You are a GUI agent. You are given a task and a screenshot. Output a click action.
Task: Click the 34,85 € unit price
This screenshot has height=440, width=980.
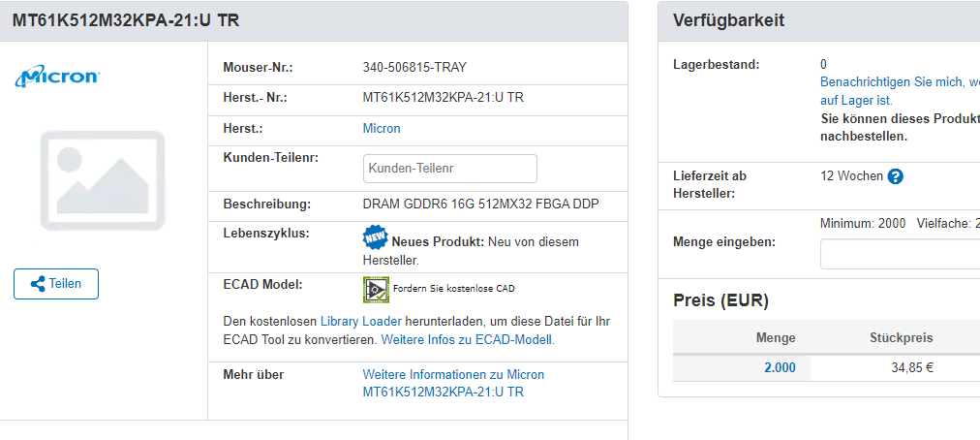pyautogui.click(x=912, y=368)
